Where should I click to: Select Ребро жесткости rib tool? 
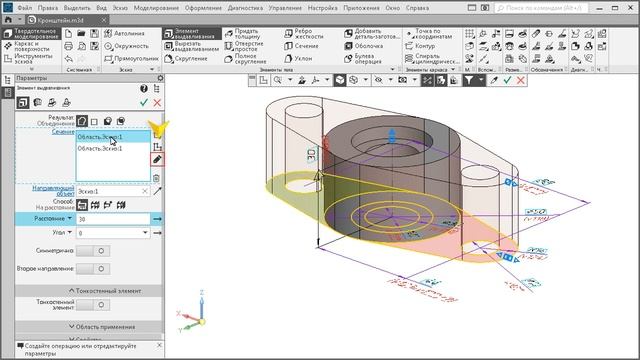[304, 33]
